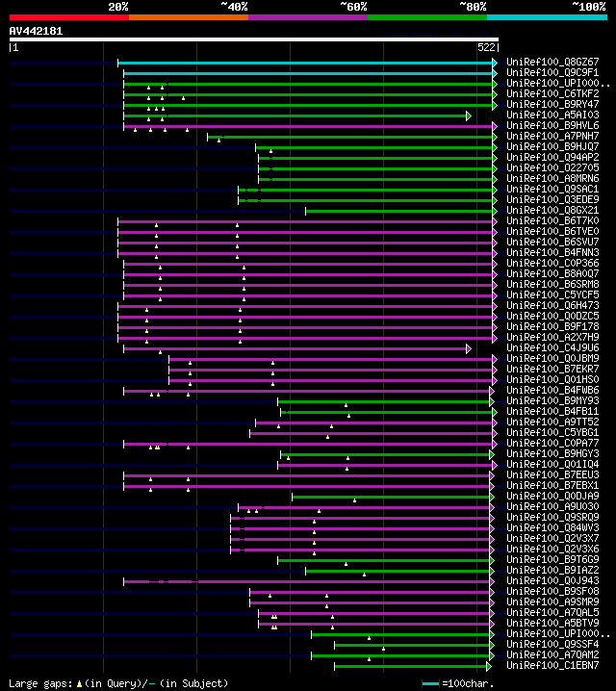Click the query end position label 522
Screen dimensions: 616x691
[486, 47]
